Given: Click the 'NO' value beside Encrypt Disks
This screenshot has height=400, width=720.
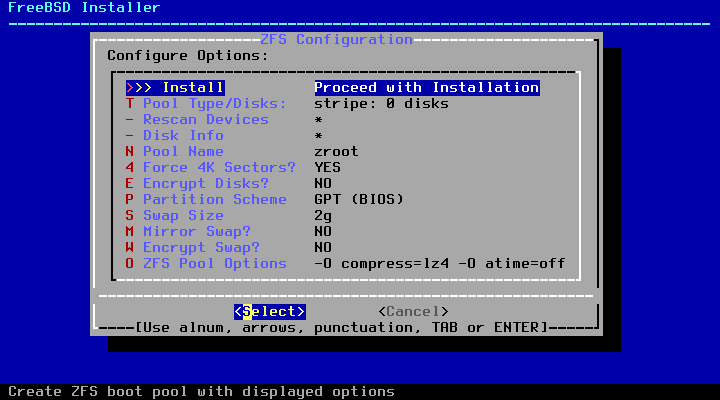Looking at the screenshot, I should (x=323, y=183).
